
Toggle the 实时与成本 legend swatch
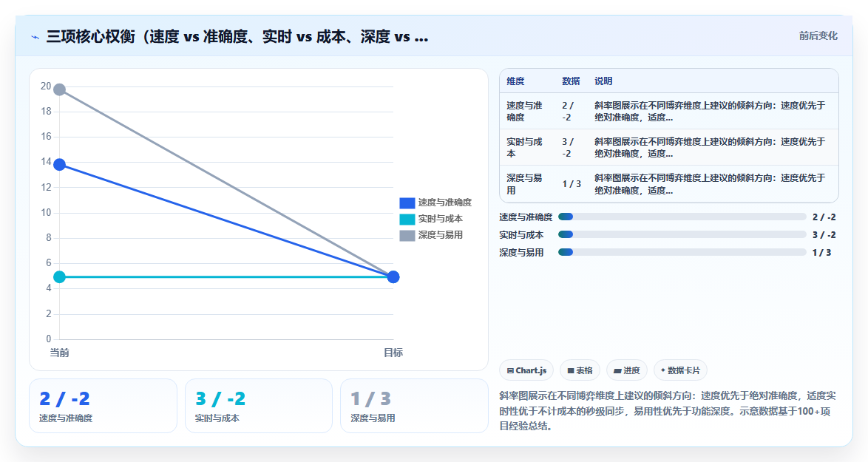click(407, 219)
